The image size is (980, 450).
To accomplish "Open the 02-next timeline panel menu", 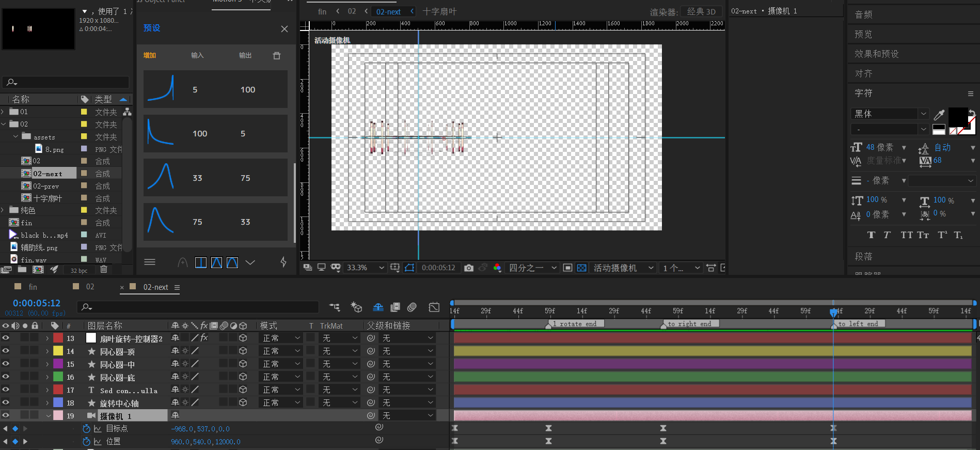I will [x=177, y=287].
